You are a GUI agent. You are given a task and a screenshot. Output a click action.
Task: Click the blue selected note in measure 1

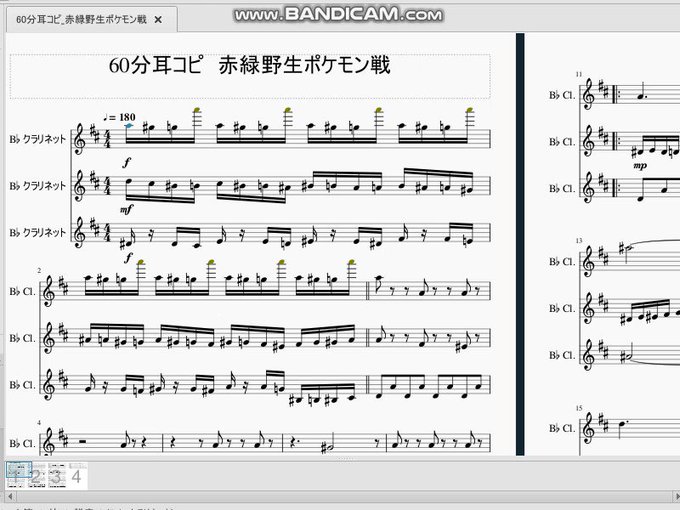(129, 126)
